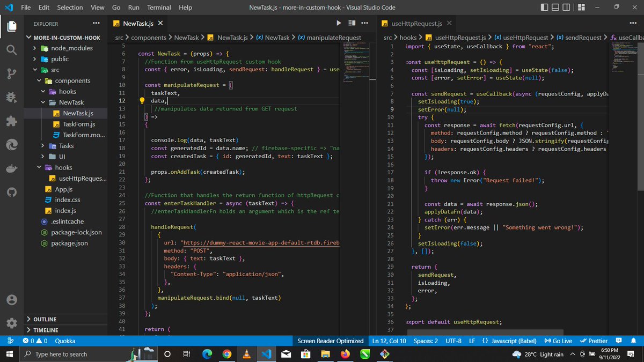Open the Extensions view
The width and height of the screenshot is (644, 362).
12,121
